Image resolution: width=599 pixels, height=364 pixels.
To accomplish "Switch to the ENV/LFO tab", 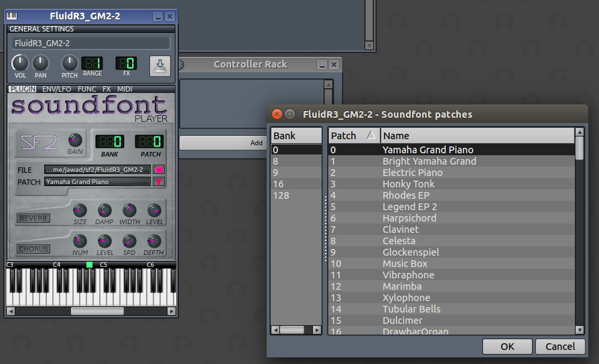I will [56, 89].
